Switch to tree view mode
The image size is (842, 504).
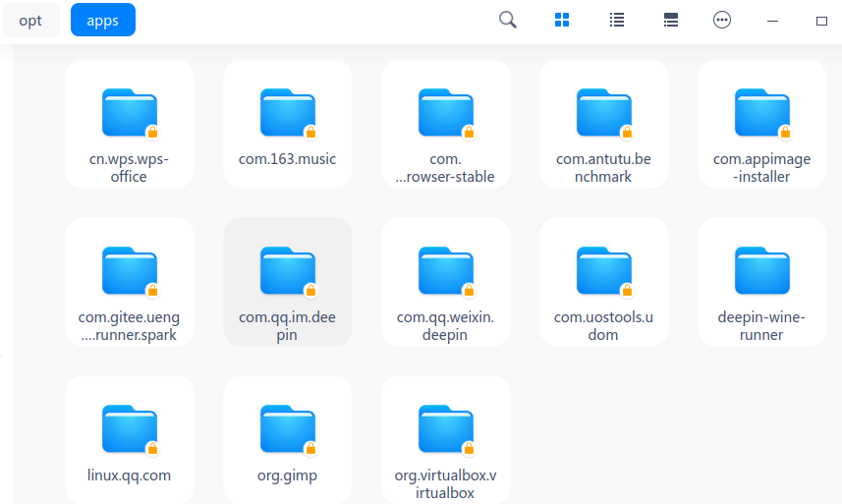pyautogui.click(x=671, y=20)
